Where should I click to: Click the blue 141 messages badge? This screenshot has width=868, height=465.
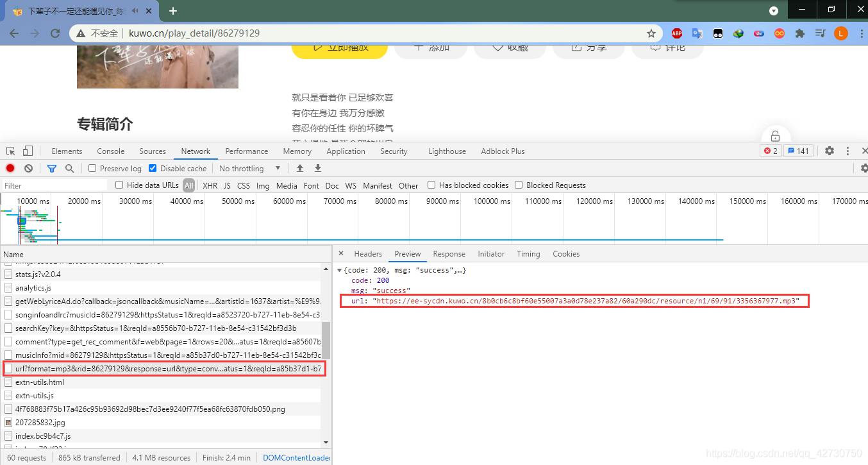pyautogui.click(x=799, y=151)
